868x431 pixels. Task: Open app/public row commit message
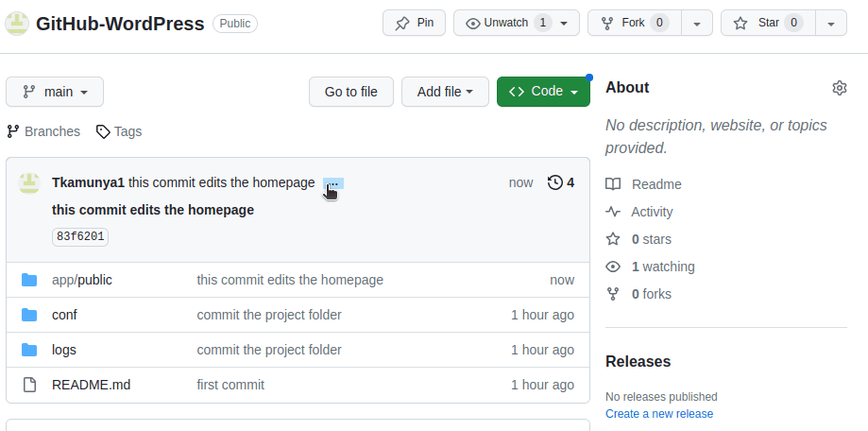(290, 280)
